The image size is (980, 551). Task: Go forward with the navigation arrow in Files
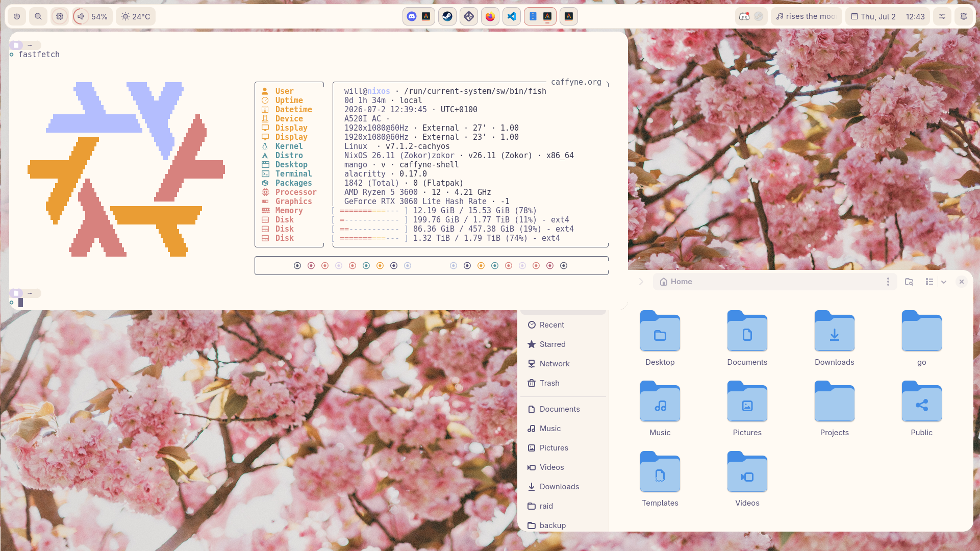click(x=641, y=282)
